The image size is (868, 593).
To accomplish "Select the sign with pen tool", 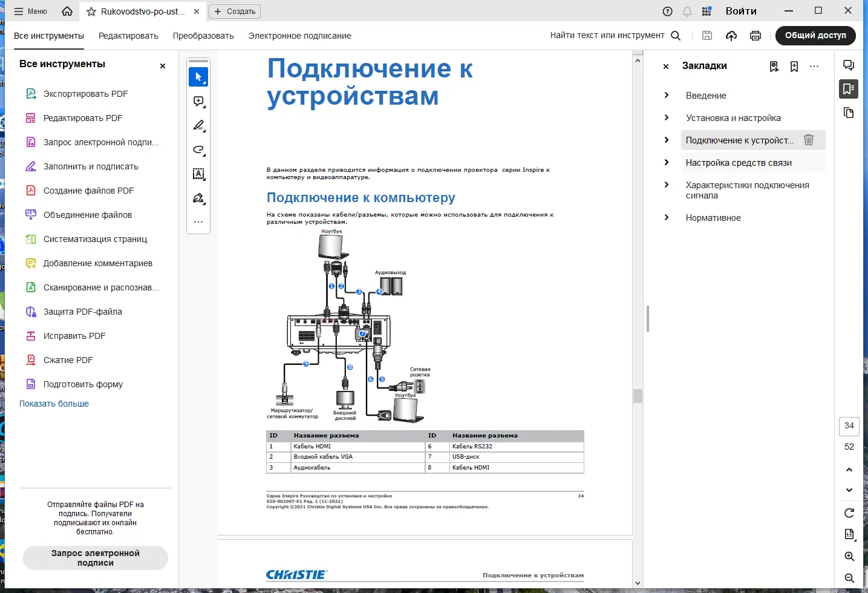I will (x=198, y=198).
